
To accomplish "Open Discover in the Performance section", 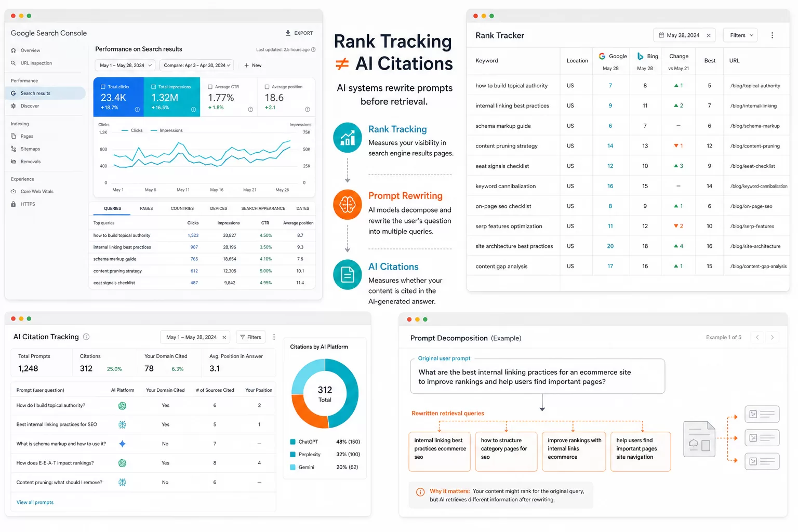I will click(x=30, y=106).
